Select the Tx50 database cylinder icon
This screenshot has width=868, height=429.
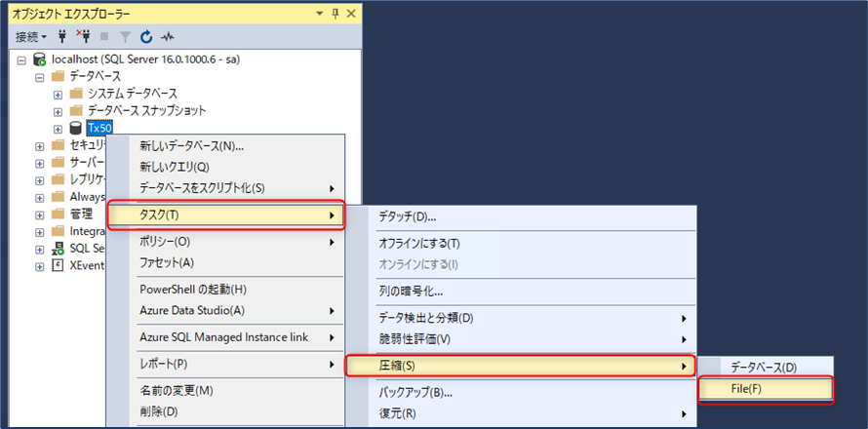76,129
